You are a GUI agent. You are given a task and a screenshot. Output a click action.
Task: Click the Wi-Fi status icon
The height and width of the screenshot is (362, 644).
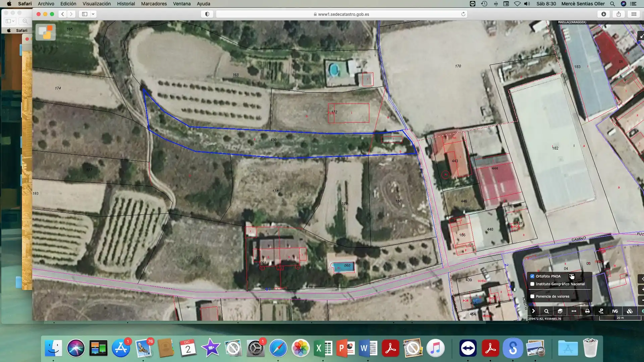tap(517, 4)
